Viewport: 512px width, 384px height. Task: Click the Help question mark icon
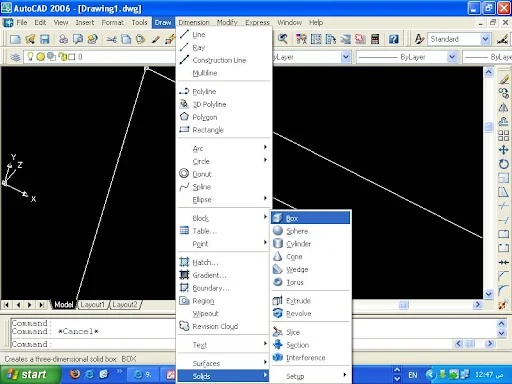pos(394,39)
